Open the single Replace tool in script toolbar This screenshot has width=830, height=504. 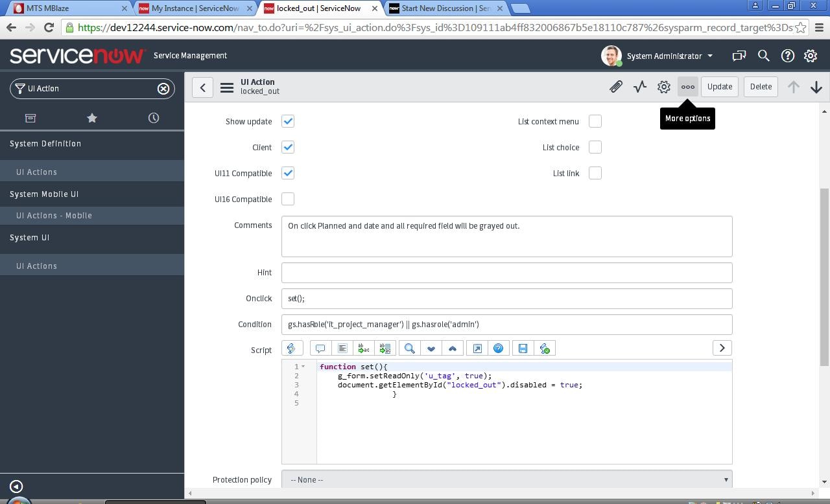pos(364,349)
